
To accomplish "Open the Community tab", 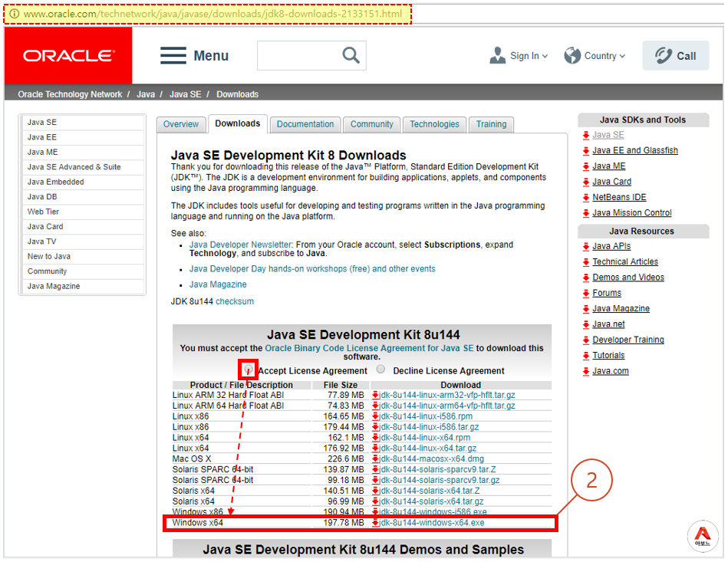I will click(371, 124).
